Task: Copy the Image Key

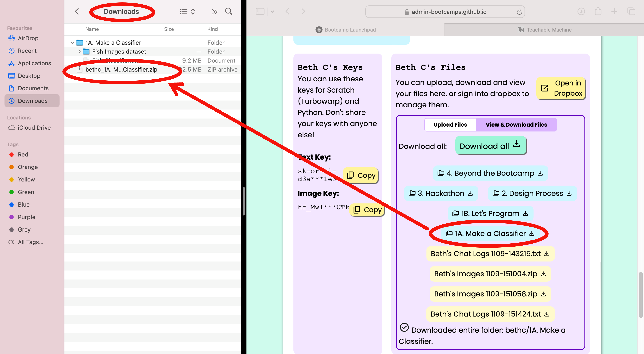Action: (x=367, y=210)
